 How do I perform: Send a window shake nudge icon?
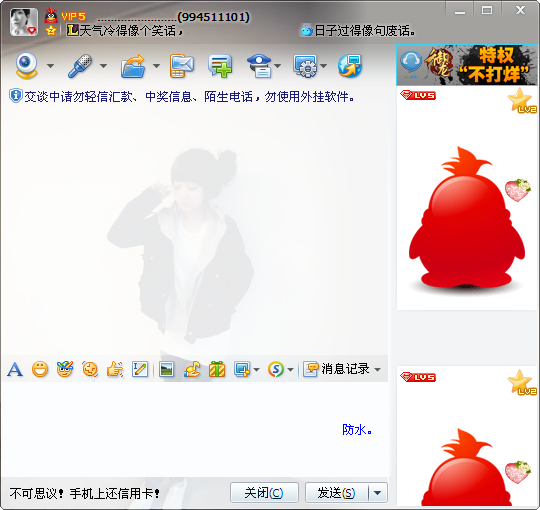point(90,369)
